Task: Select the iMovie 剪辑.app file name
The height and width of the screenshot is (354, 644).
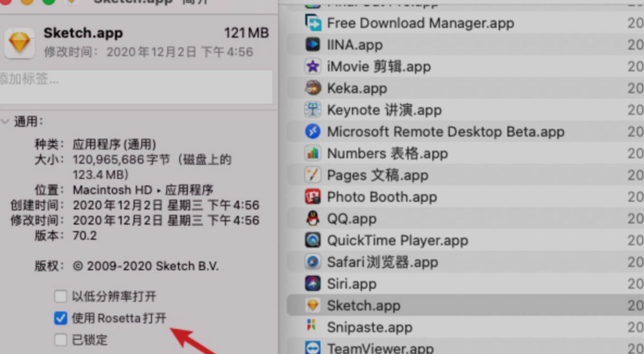Action: coord(379,67)
